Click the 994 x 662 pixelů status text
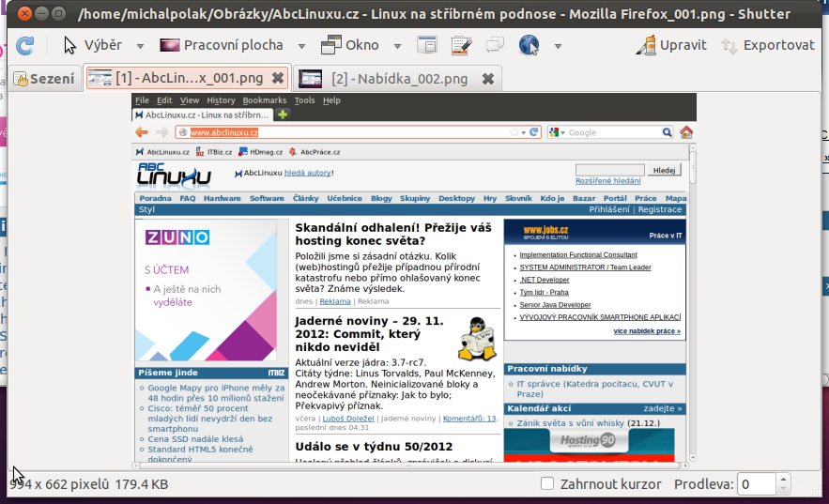829x504 pixels. tap(60, 484)
